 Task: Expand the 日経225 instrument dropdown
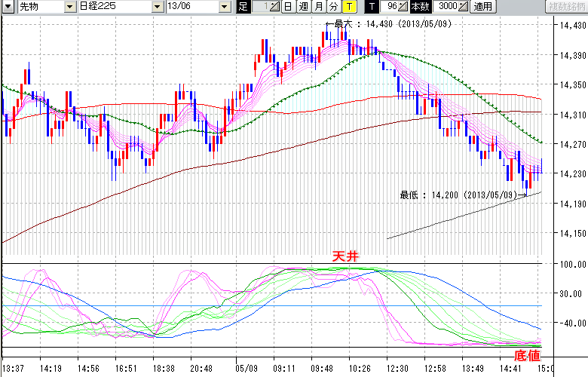[x=157, y=7]
